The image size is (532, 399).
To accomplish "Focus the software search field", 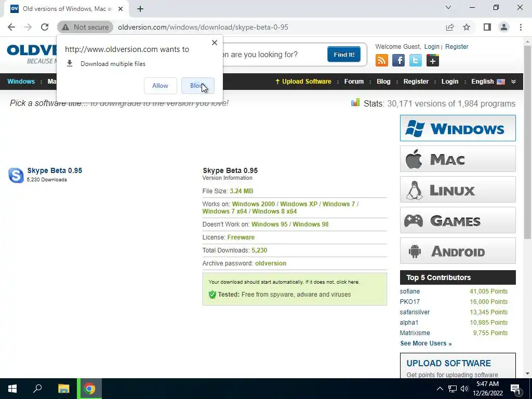I will pos(273,54).
